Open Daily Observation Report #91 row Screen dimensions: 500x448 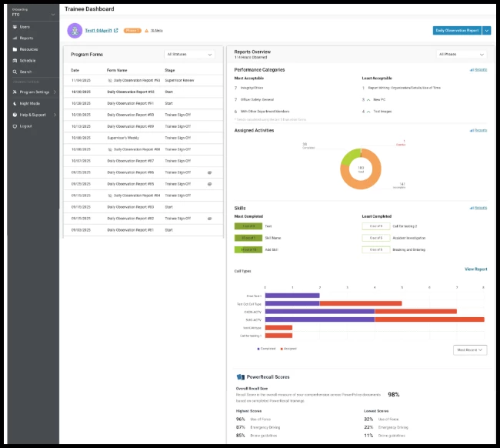click(x=143, y=103)
